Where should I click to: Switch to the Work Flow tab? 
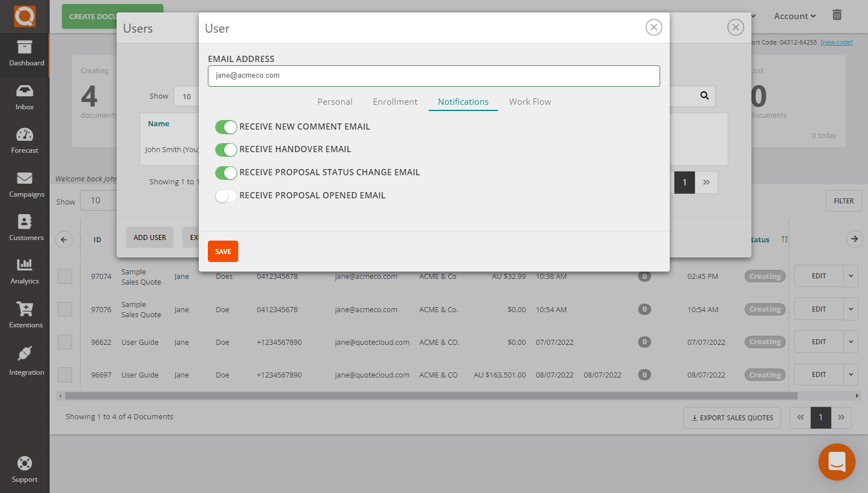529,102
